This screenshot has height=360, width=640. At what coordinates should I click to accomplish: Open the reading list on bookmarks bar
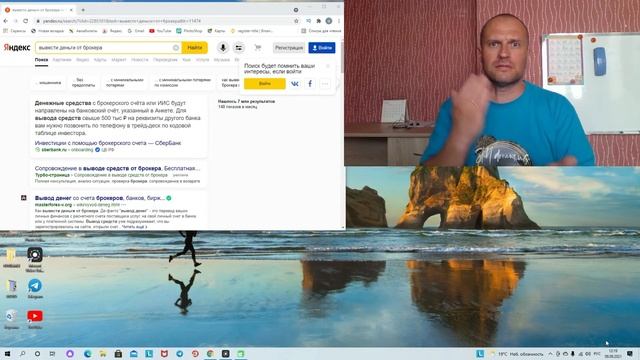pos(321,31)
